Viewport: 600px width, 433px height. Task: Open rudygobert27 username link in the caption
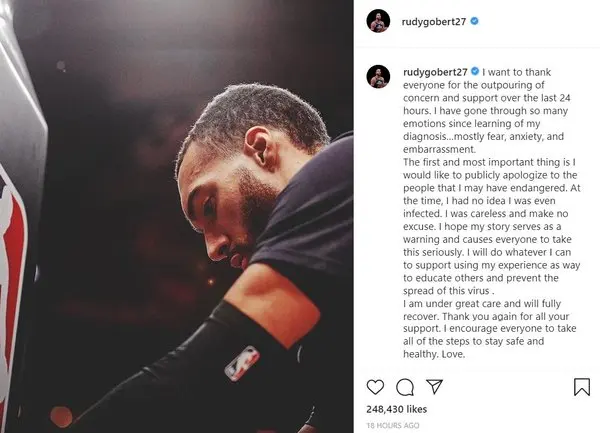tap(435, 72)
